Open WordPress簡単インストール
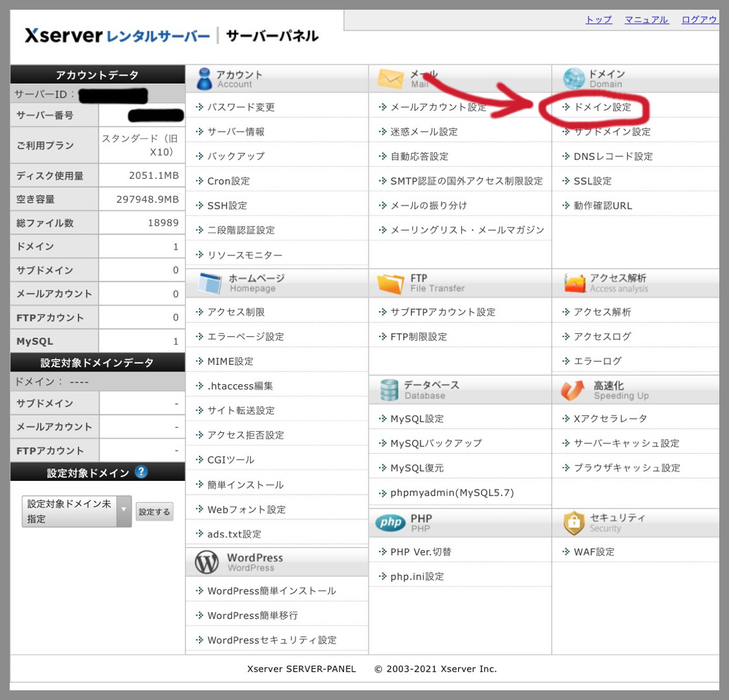729x700 pixels. [272, 591]
